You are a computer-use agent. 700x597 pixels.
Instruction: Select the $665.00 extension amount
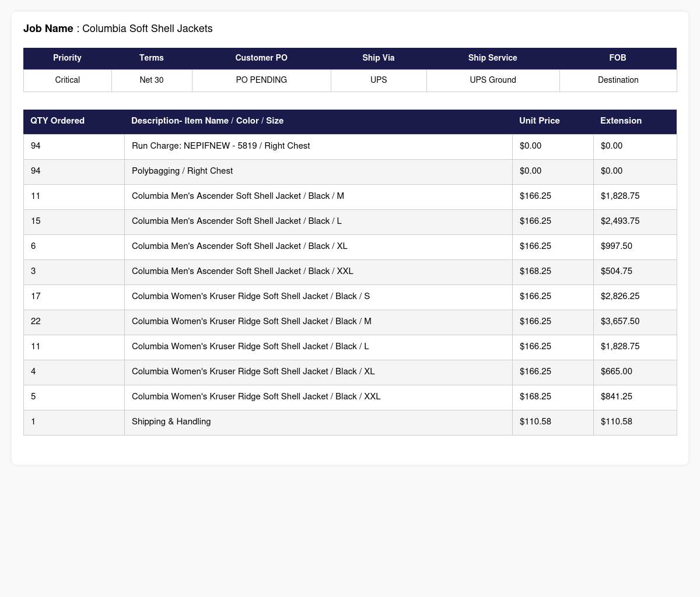click(635, 371)
